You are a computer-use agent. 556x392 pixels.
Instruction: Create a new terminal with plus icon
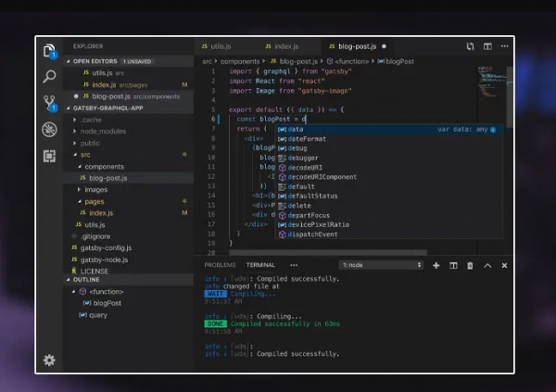pos(436,265)
